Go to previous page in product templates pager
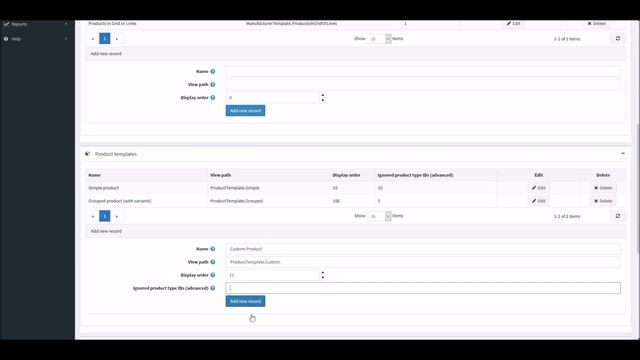 [93, 216]
